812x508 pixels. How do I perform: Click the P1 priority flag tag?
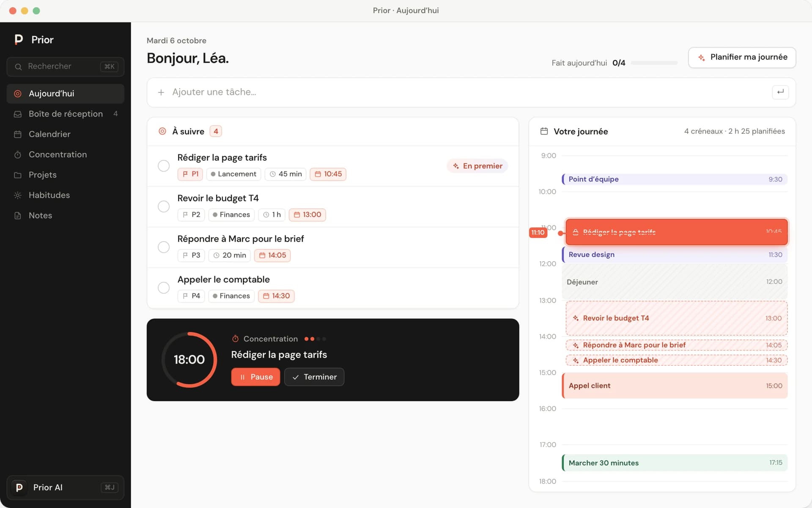click(190, 174)
